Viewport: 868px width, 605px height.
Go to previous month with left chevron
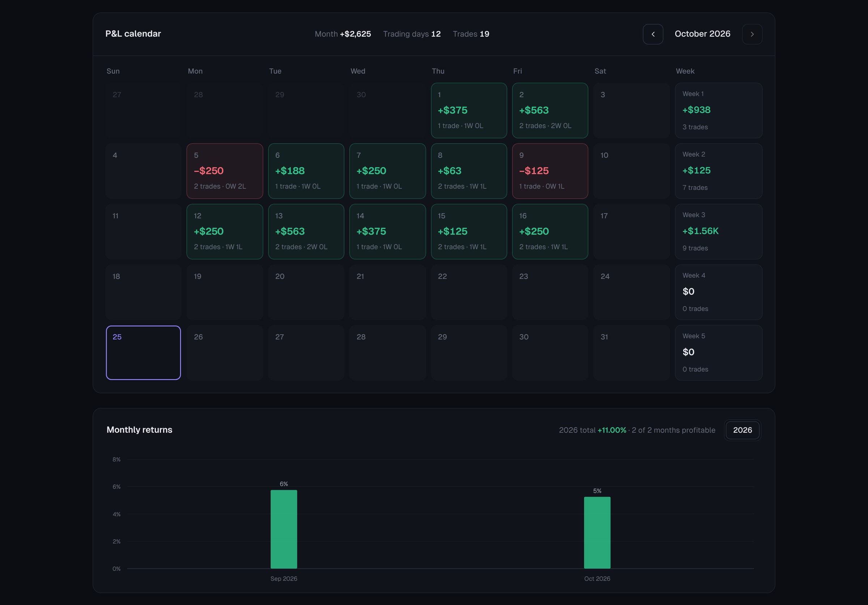tap(653, 34)
